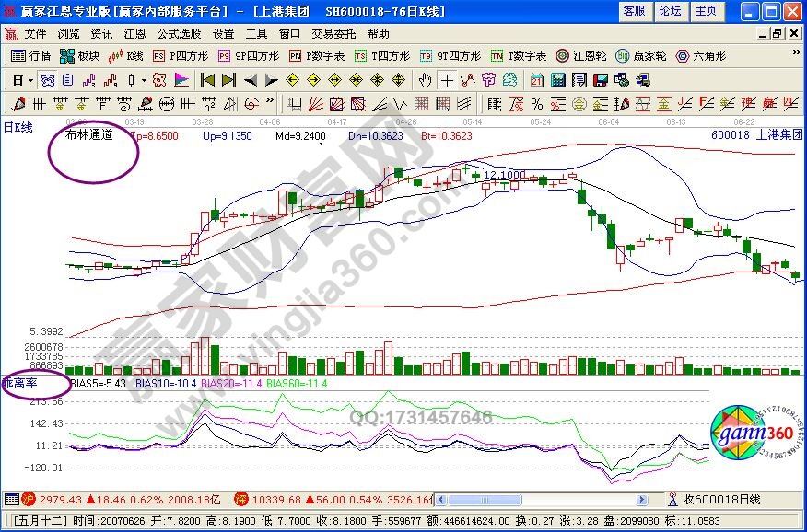Expand the toolbar overflow chevron
Image resolution: width=807 pixels, height=532 pixels.
(270, 99)
